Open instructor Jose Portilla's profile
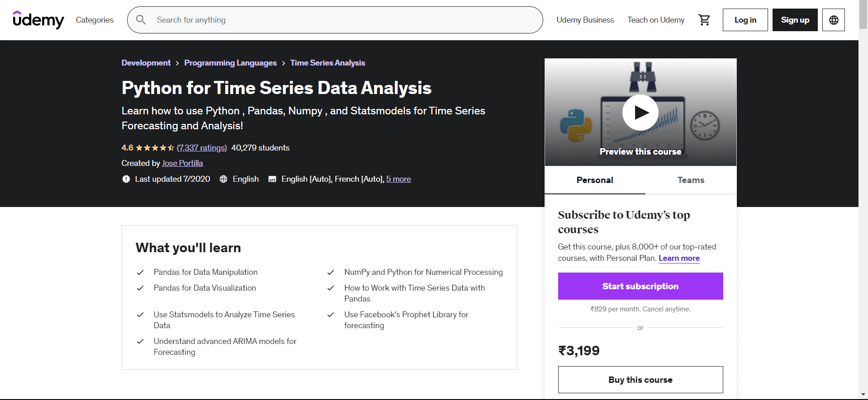Screen dimensions: 868x400 [182, 163]
